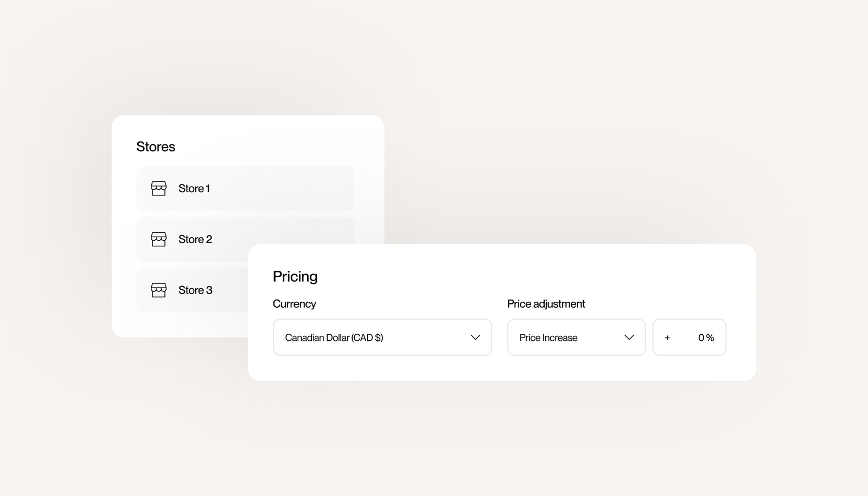Screen dimensions: 868x496
Task: Click the 0 % price adjustment input
Action: pos(689,338)
